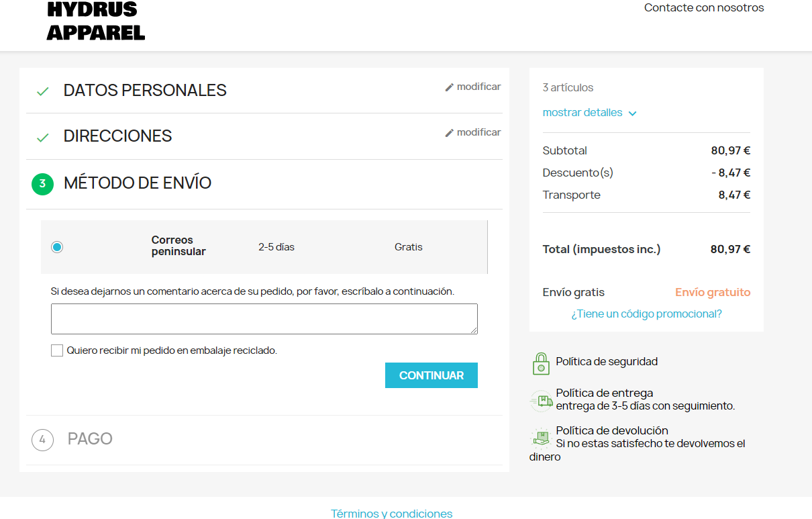Screen dimensions: 812x519
Task: Click the green step 3 number badge
Action: click(42, 184)
